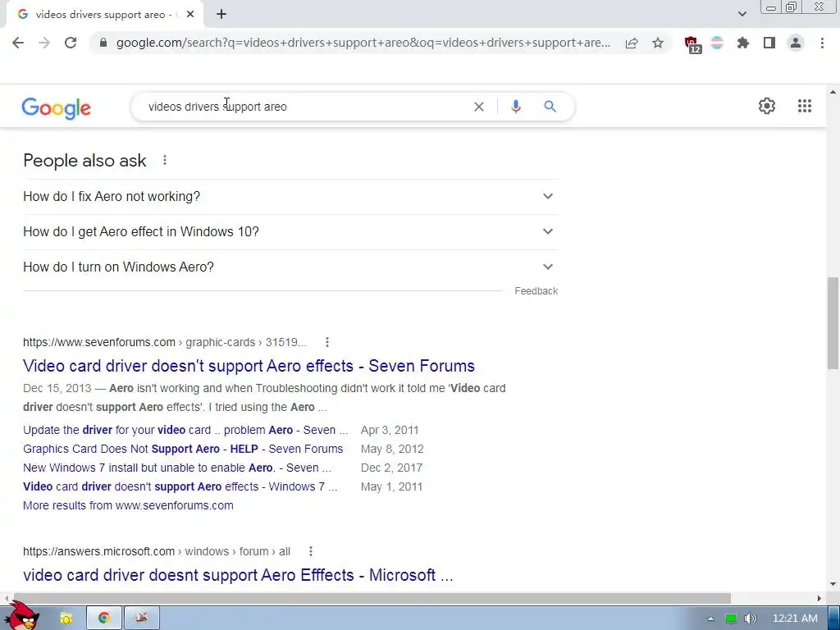
Task: Toggle the browser side panel
Action: coord(769,43)
